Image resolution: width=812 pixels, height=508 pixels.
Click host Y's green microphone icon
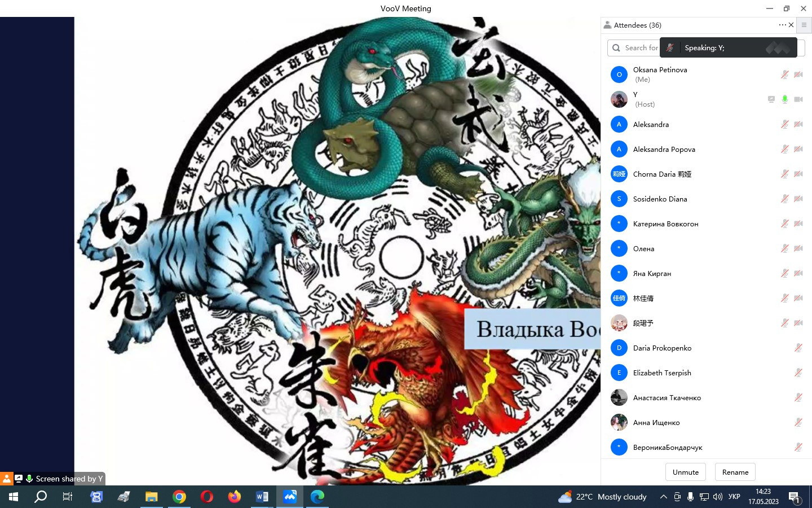[784, 99]
